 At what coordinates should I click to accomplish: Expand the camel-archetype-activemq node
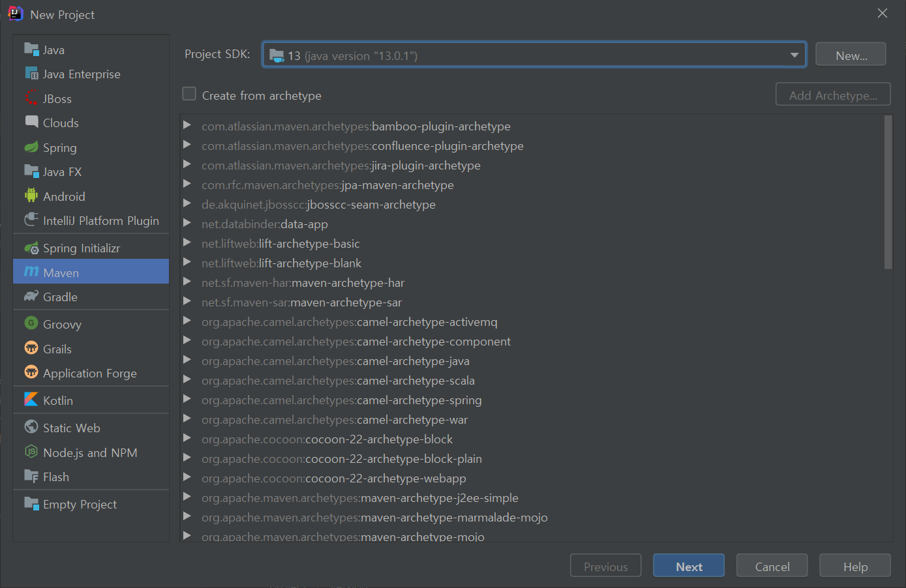point(187,320)
